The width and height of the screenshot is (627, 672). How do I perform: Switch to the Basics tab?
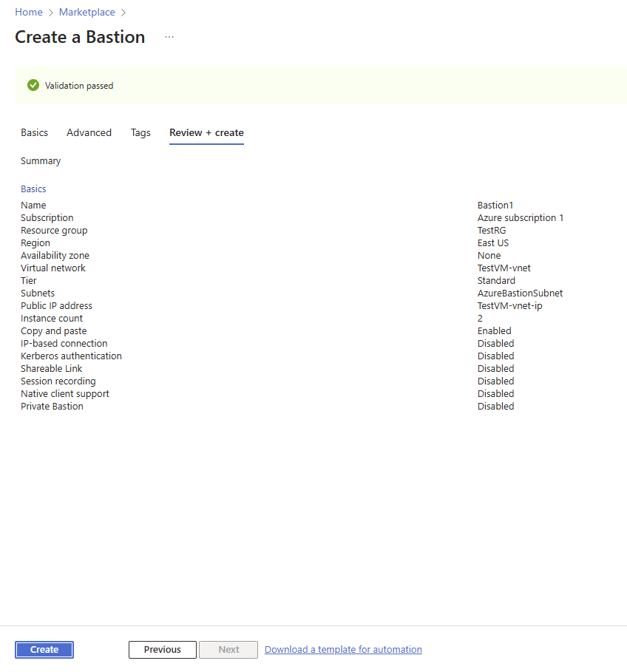click(34, 133)
